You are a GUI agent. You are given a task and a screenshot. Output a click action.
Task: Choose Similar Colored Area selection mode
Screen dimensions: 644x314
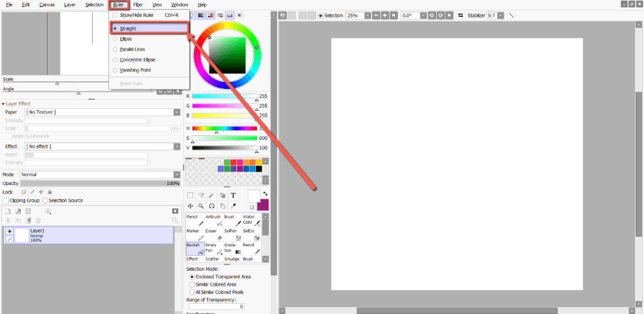pos(192,284)
